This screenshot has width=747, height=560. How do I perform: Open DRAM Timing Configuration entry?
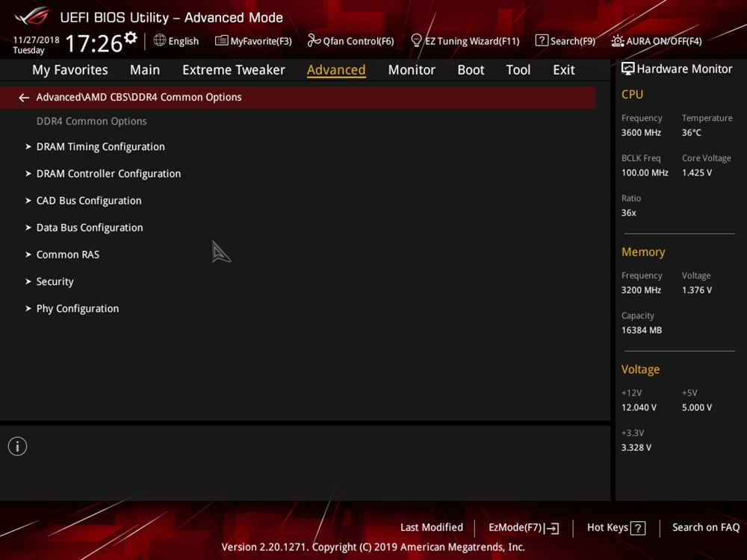tap(101, 146)
